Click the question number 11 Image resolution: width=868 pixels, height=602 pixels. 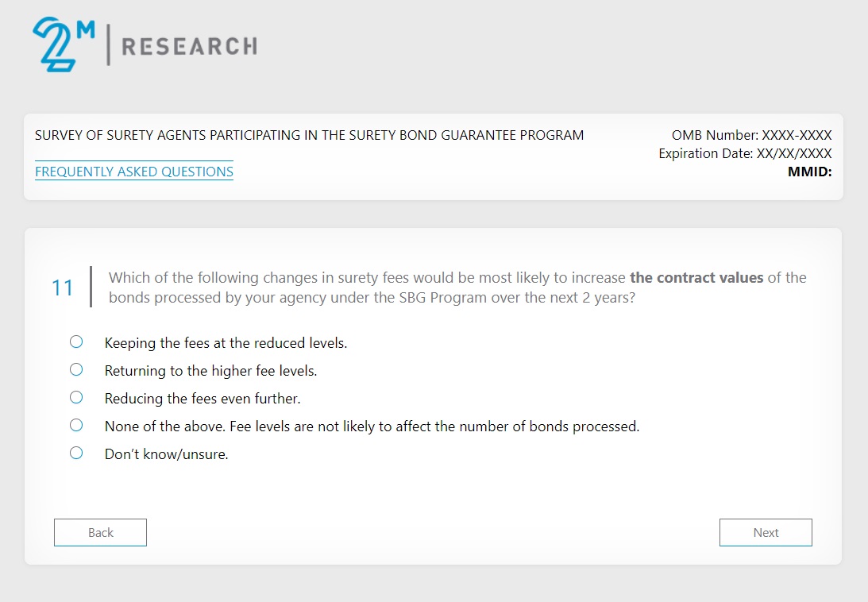point(63,287)
